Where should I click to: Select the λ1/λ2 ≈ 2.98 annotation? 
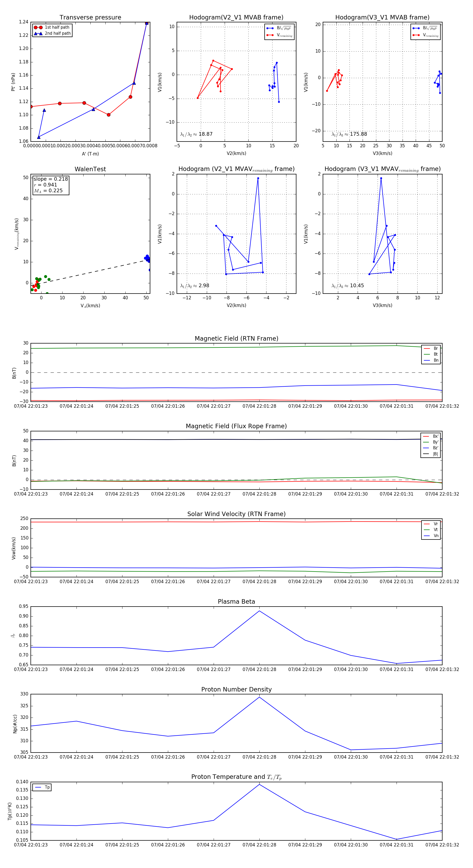(x=194, y=286)
